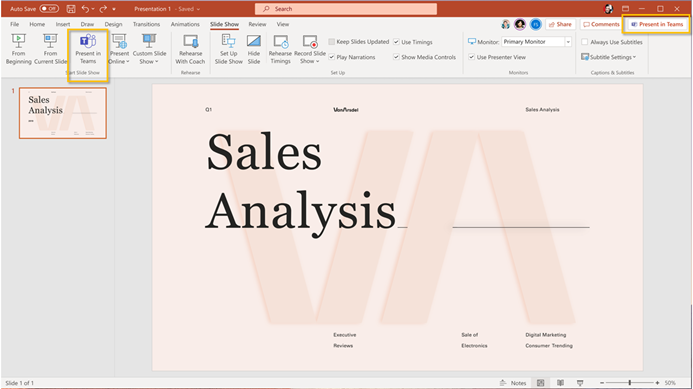The width and height of the screenshot is (693, 389).
Task: Open Set Up Slide Show dialog
Action: [x=228, y=49]
